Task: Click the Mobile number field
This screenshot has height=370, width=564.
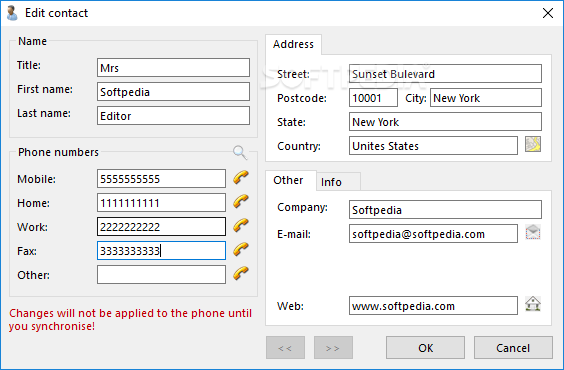Action: coord(162,179)
